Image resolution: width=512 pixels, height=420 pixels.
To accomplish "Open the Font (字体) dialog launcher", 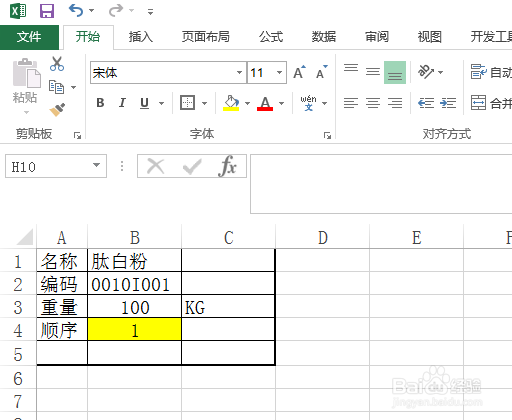I will (x=327, y=135).
